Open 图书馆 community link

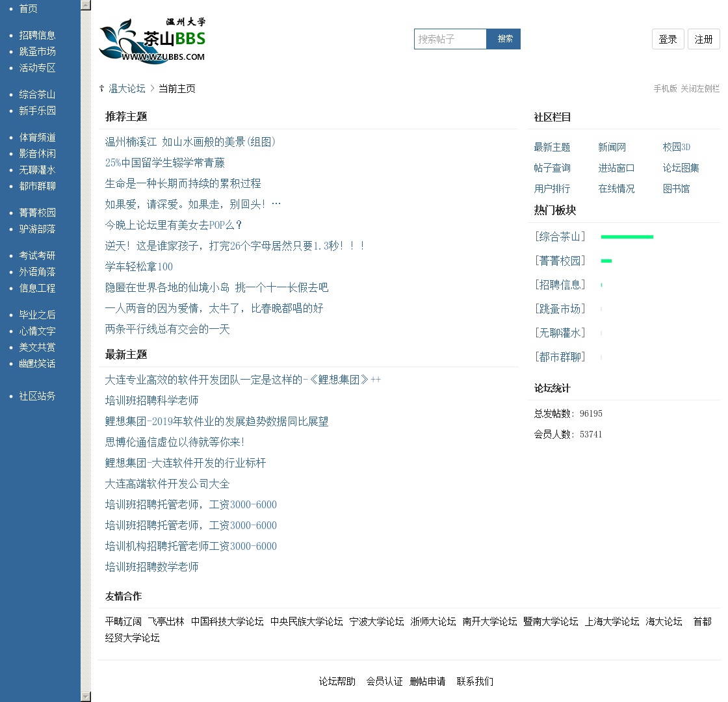pos(677,189)
